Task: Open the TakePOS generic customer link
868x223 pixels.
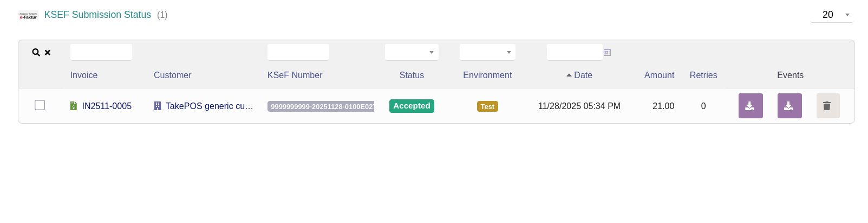Action: 209,106
